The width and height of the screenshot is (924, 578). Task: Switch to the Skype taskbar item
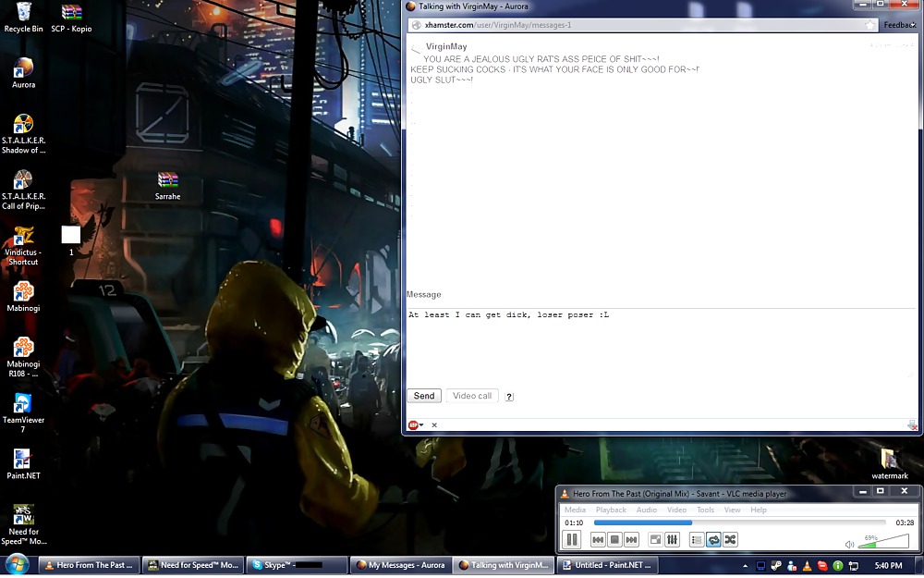coord(297,565)
